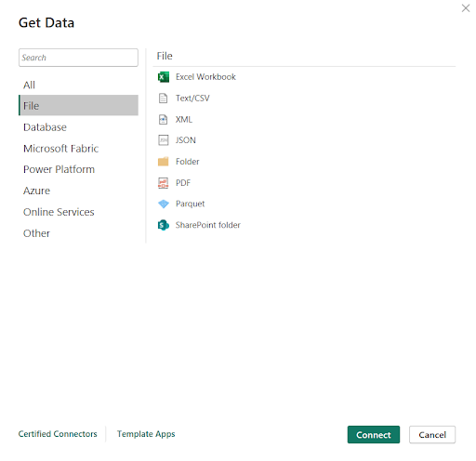Viewport: 476px width, 461px height.
Task: Click the SharePoint folder icon
Action: click(x=164, y=225)
